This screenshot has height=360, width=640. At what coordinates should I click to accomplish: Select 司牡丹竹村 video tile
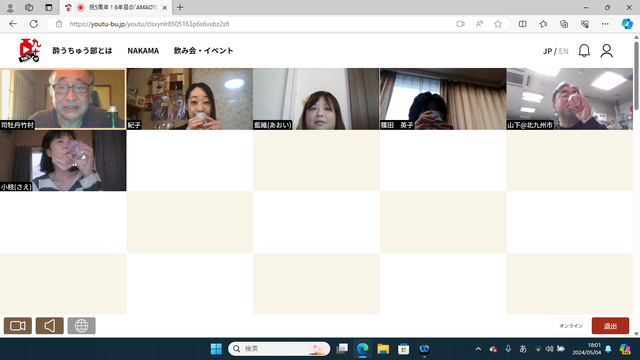pos(63,99)
